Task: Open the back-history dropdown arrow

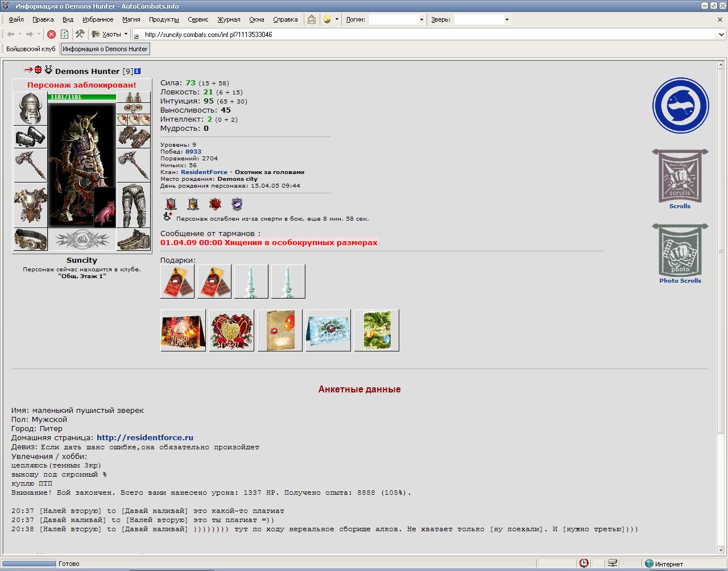Action: 20,34
